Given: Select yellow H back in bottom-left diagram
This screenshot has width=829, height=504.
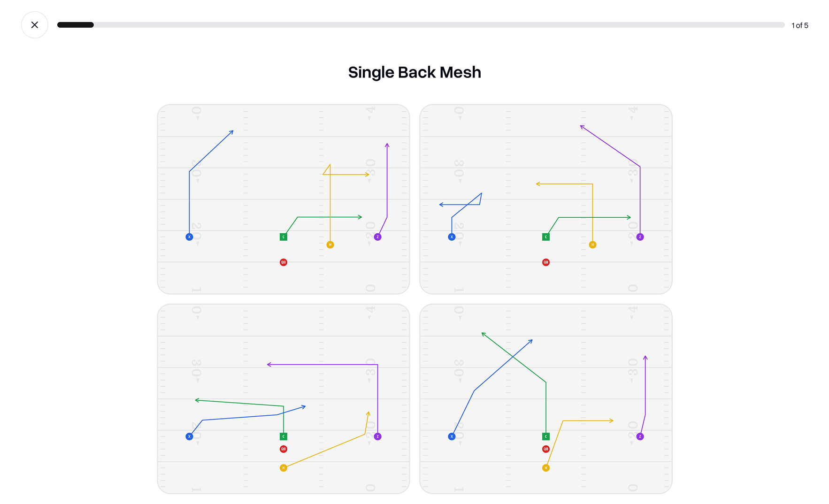Looking at the screenshot, I should pyautogui.click(x=284, y=468).
